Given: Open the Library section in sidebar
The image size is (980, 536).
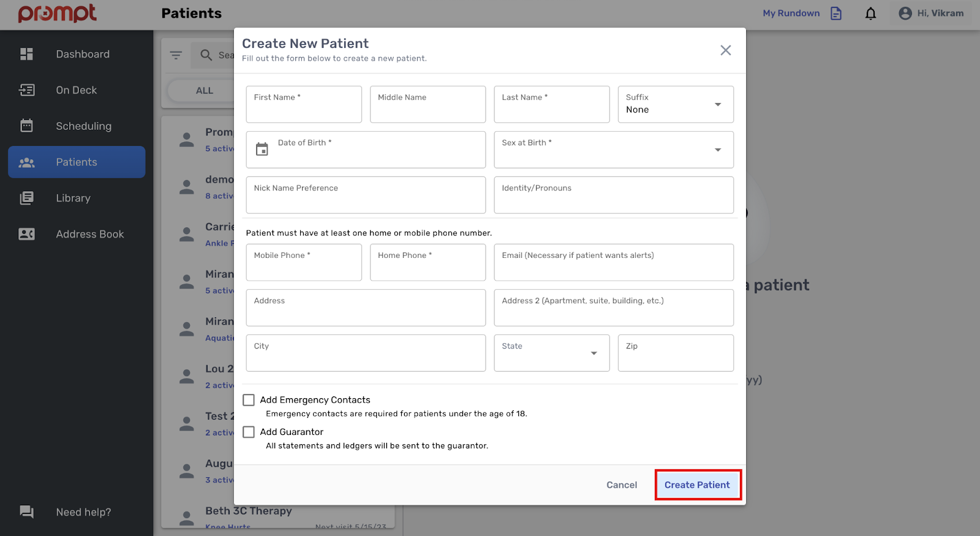Looking at the screenshot, I should [x=73, y=198].
